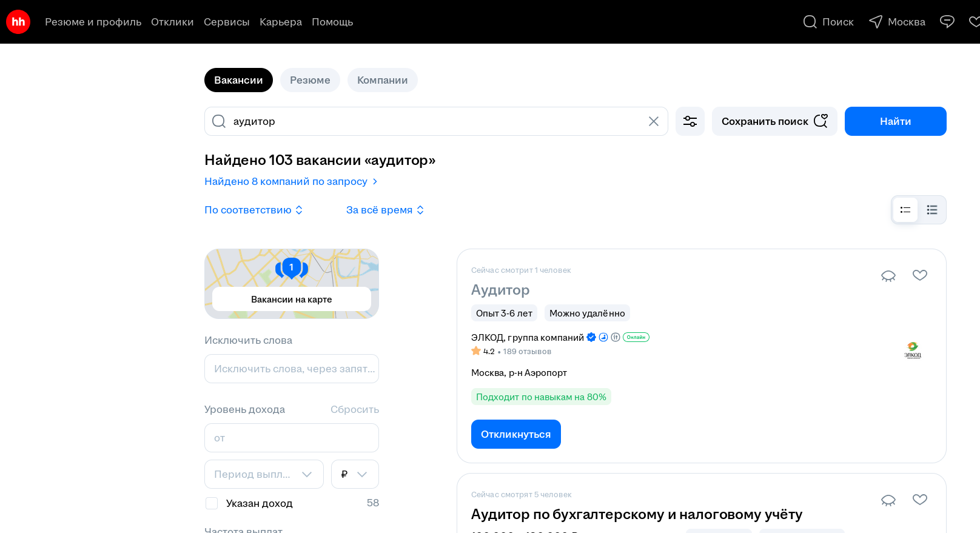The height and width of the screenshot is (533, 980).
Task: Open the hh.ru home logo
Action: 18,22
